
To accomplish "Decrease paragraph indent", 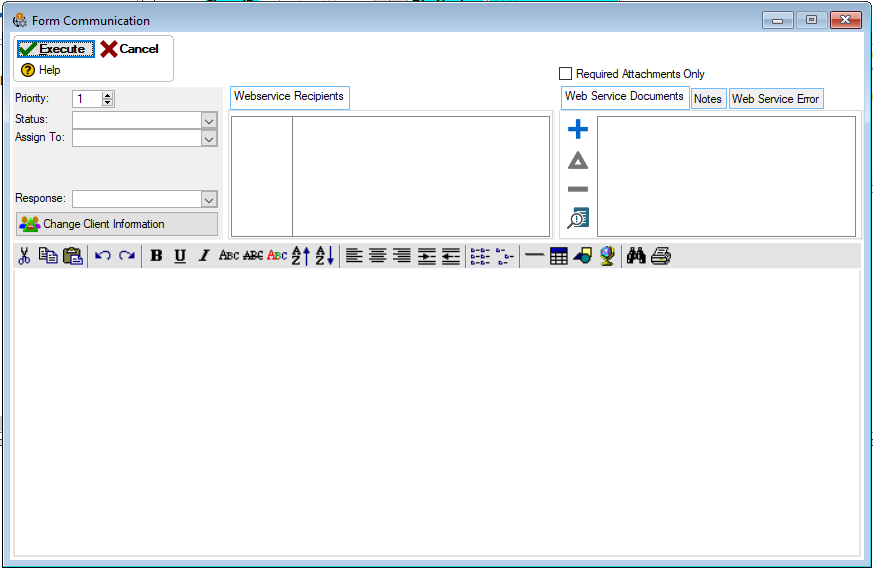I will click(x=450, y=256).
